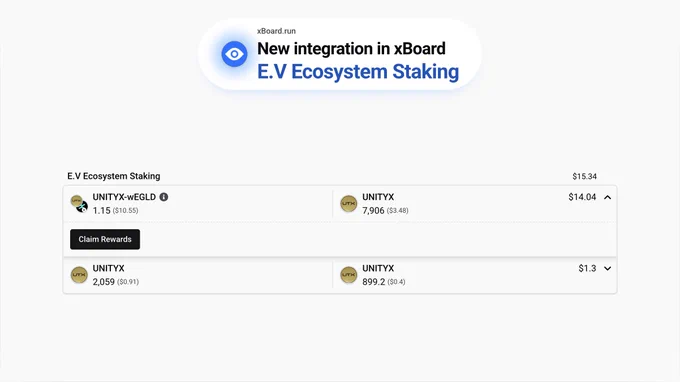
Task: Collapse the $14.04 staking row
Action: pos(608,197)
